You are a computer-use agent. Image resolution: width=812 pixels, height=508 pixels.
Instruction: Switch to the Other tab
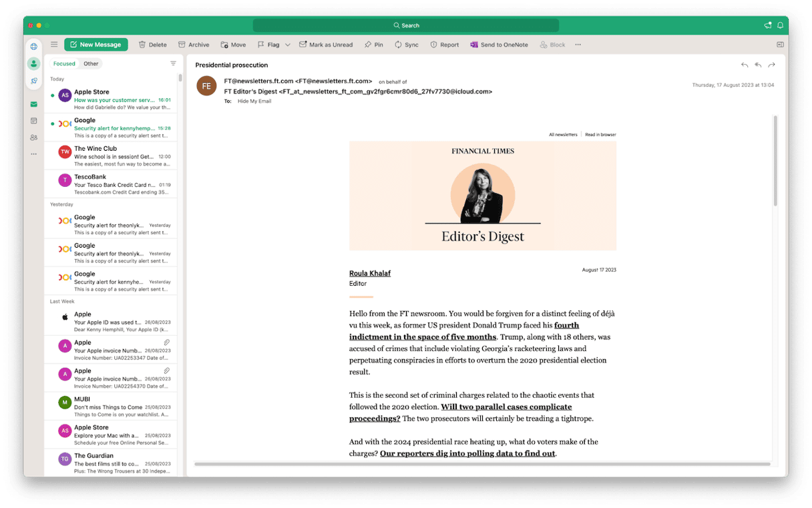pyautogui.click(x=91, y=63)
